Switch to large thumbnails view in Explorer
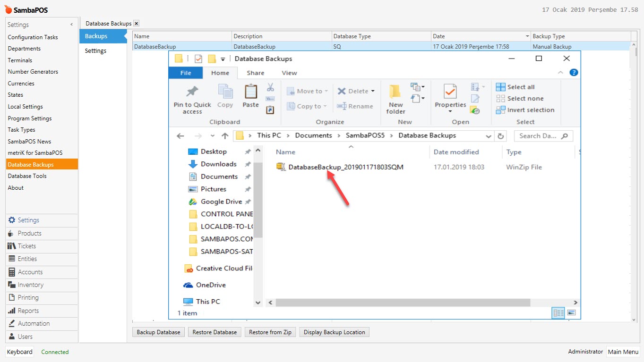 pyautogui.click(x=571, y=312)
